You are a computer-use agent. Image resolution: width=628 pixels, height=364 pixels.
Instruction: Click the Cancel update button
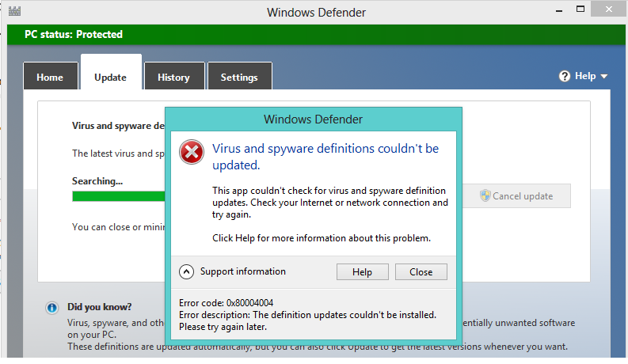pyautogui.click(x=516, y=195)
